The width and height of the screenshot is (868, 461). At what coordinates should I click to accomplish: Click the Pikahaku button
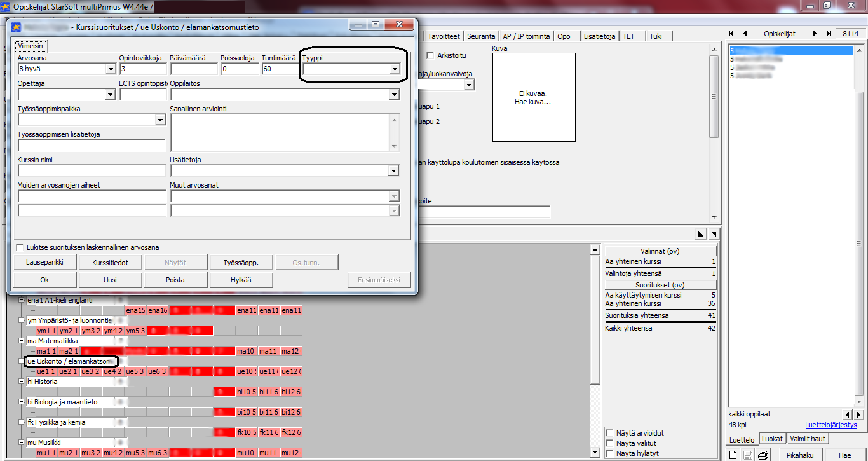click(800, 455)
